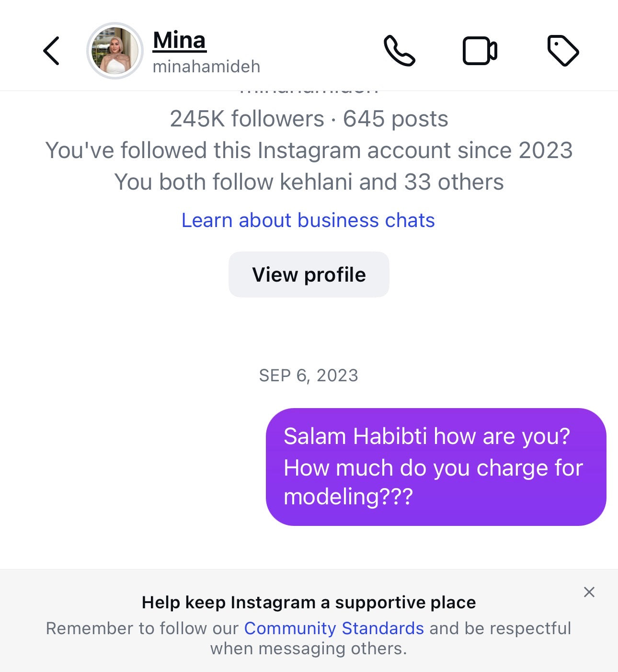
Task: Tap the SEP 6, 2023 date label
Action: click(309, 376)
